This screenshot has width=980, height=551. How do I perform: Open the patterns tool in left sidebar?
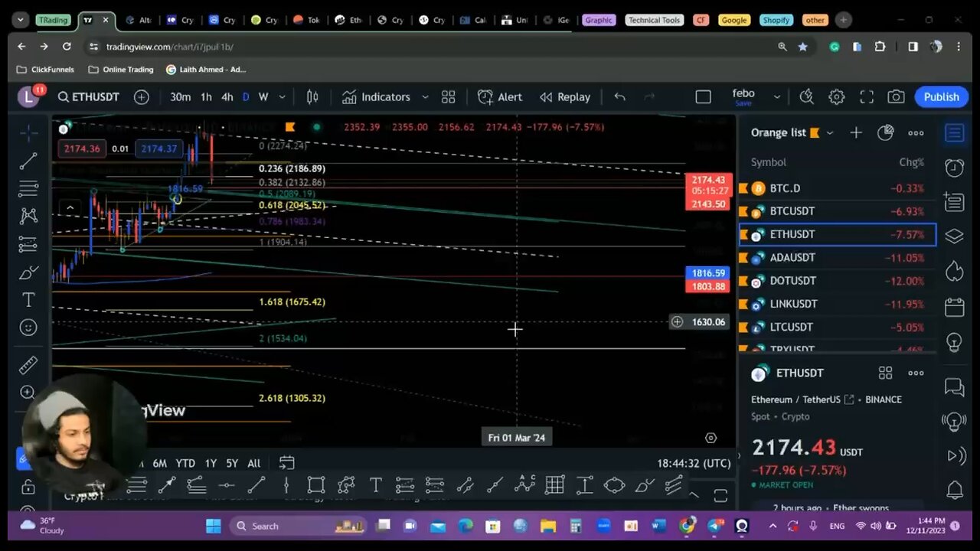point(28,216)
